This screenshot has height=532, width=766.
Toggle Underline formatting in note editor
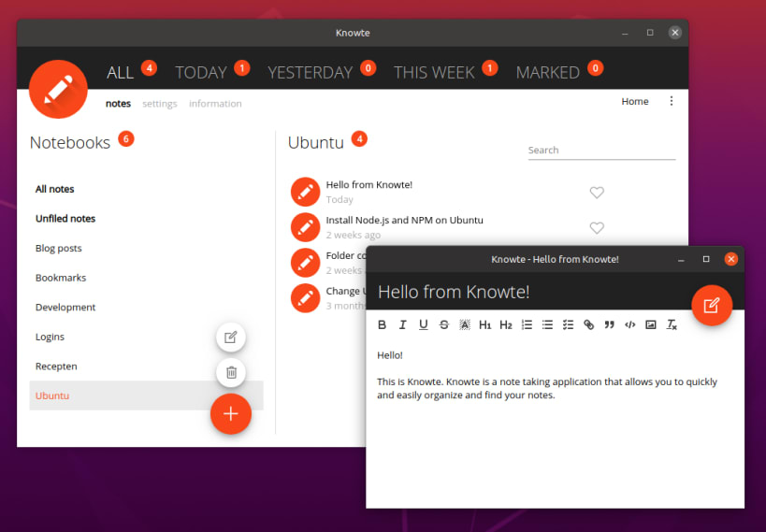pyautogui.click(x=423, y=324)
